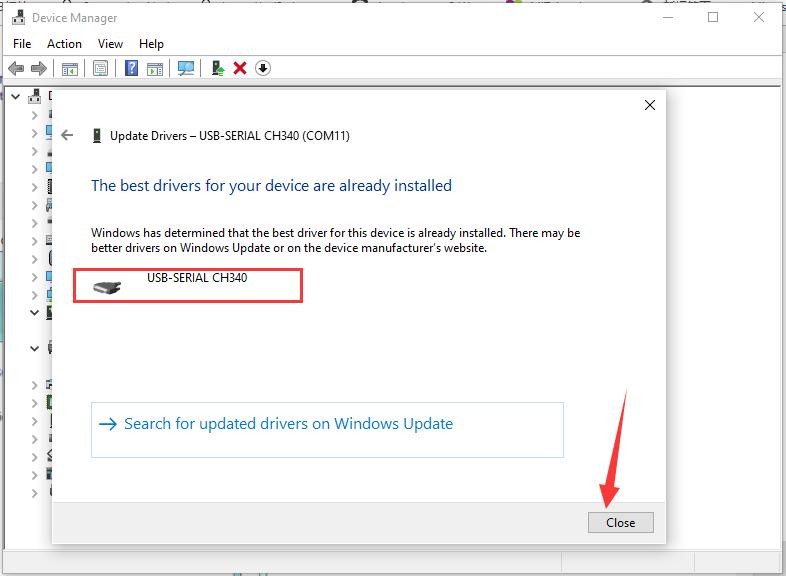Close the Device Manager window
This screenshot has width=786, height=576.
point(758,18)
